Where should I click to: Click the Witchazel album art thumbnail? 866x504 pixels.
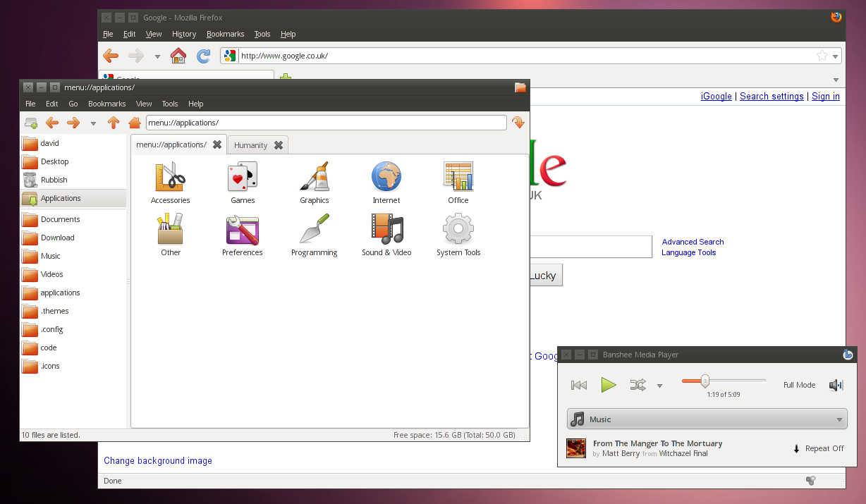coord(576,448)
